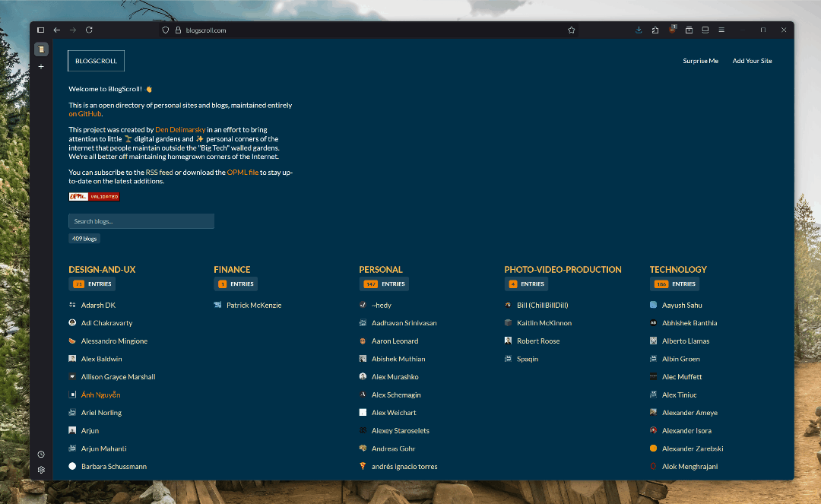Click the forward navigation arrow
The height and width of the screenshot is (504, 821).
pos(73,30)
